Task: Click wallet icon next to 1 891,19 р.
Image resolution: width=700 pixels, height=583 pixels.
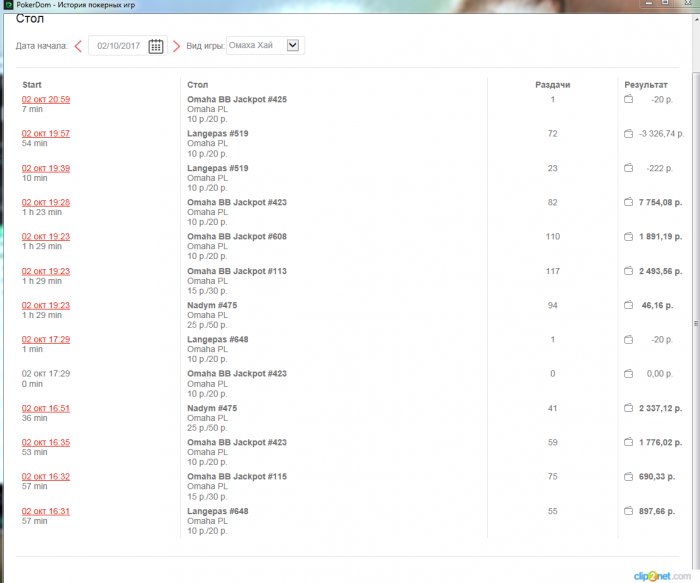Action: coord(629,237)
